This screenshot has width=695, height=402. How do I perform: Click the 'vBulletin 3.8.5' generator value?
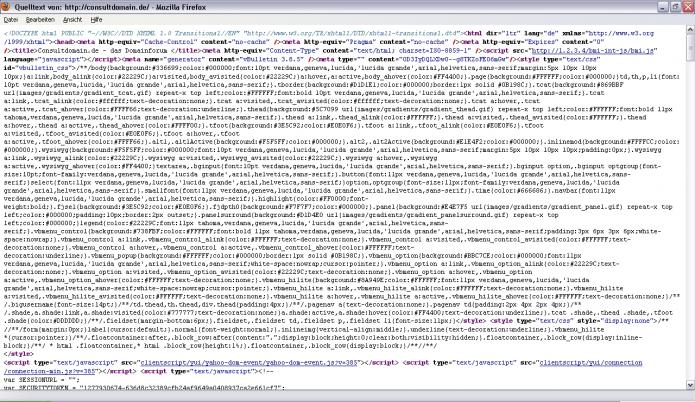273,59
